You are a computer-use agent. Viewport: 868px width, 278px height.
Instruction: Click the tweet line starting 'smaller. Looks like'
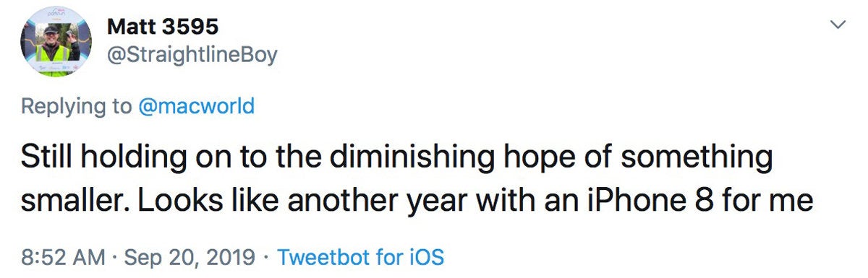(x=417, y=200)
